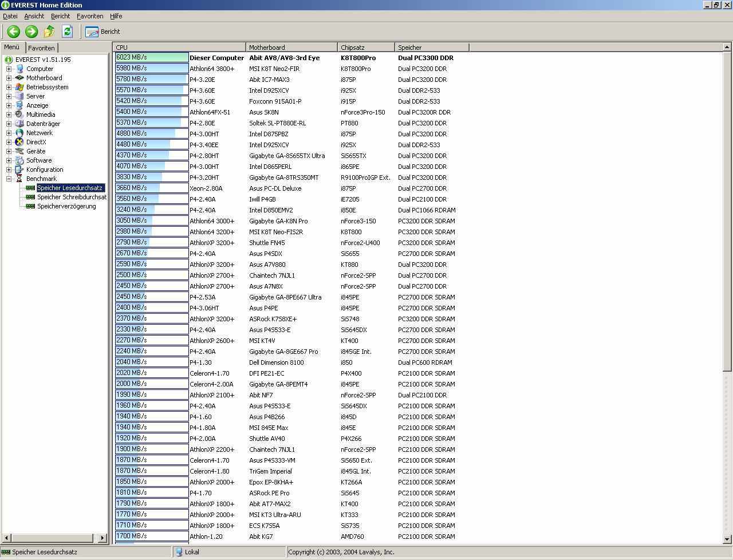This screenshot has width=733, height=560.
Task: Expand the Software tree node
Action: click(9, 160)
